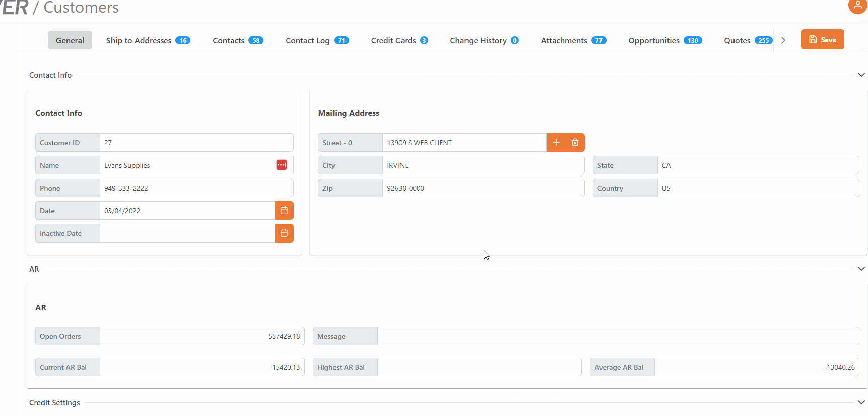The image size is (868, 416).
Task: Collapse the AR section
Action: tap(861, 269)
